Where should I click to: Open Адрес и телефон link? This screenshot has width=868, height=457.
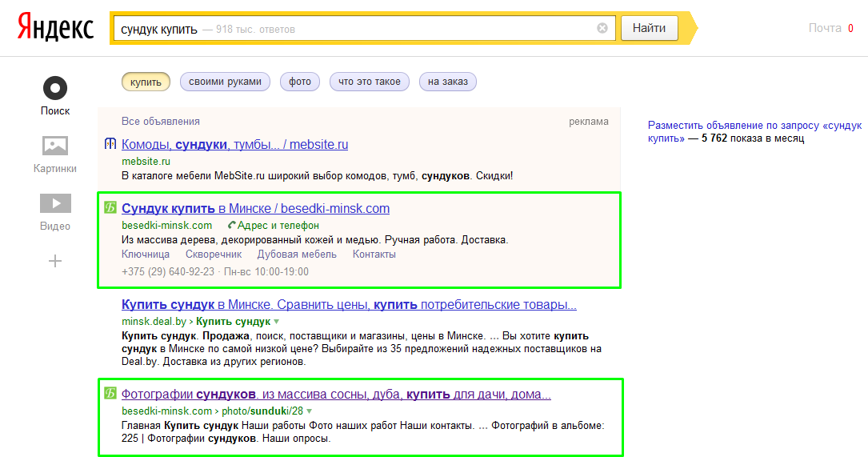pyautogui.click(x=278, y=226)
